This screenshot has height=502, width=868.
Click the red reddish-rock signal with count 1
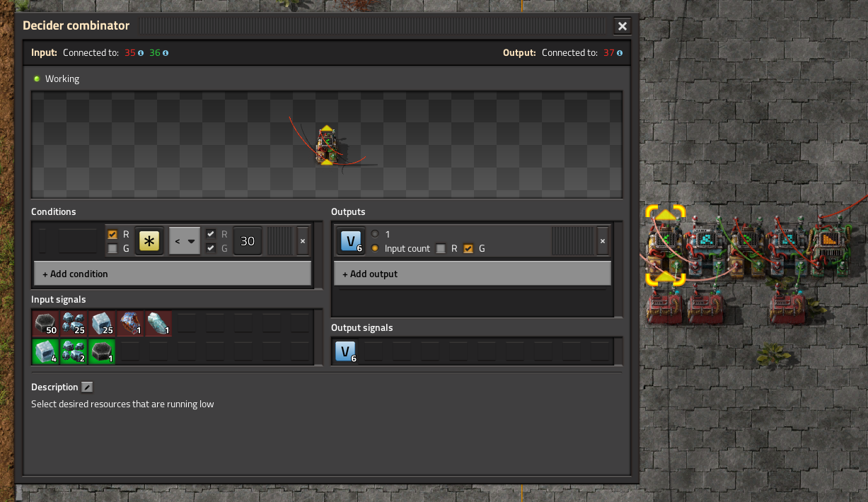130,324
